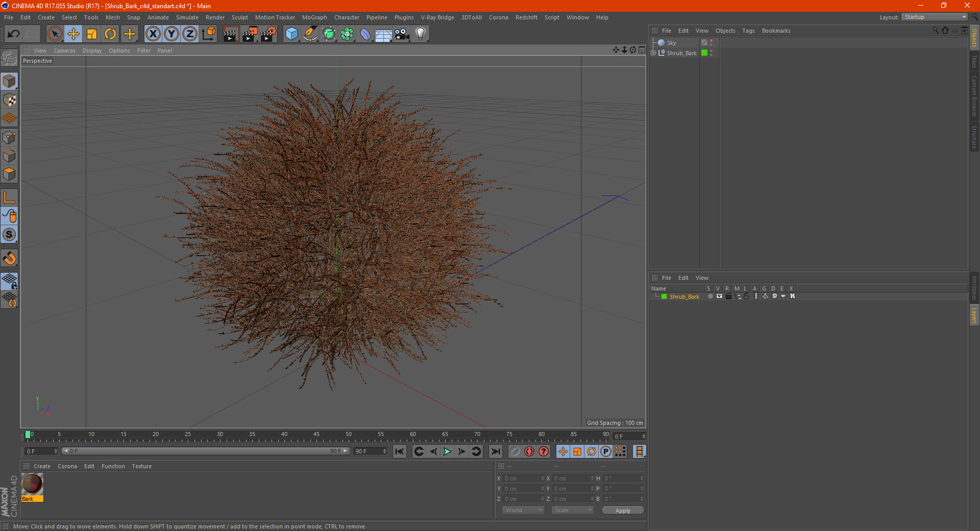
Task: Toggle Shrub_Bark layer lock icon
Action: (746, 296)
